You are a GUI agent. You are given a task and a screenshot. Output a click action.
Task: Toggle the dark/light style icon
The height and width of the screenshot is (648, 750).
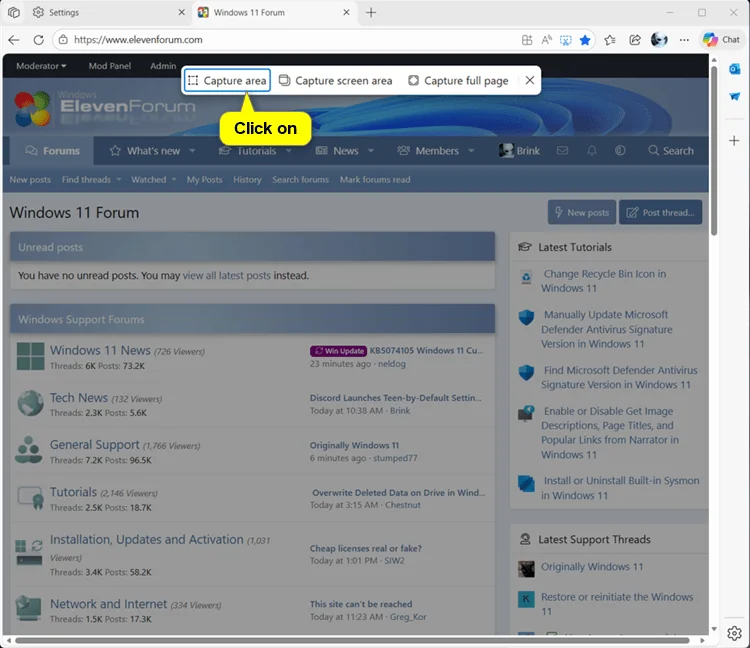click(620, 151)
